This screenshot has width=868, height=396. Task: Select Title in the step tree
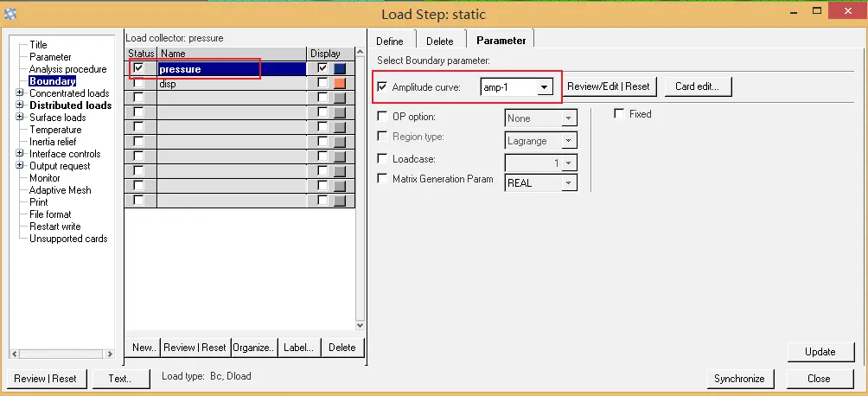click(38, 45)
